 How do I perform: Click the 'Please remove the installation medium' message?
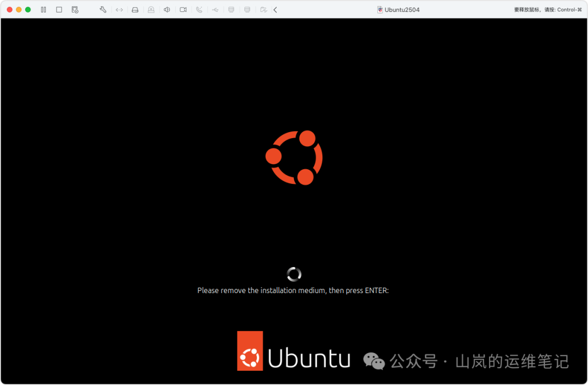coord(293,290)
